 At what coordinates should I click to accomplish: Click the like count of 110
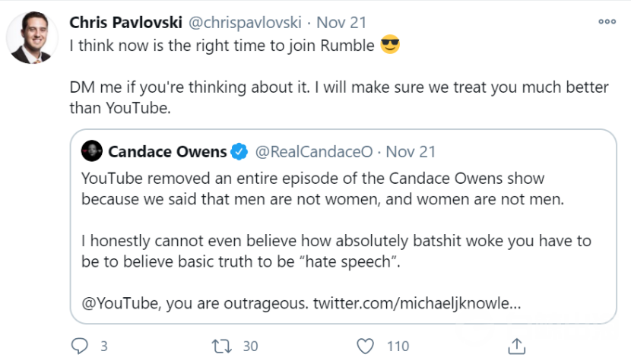[x=398, y=347]
